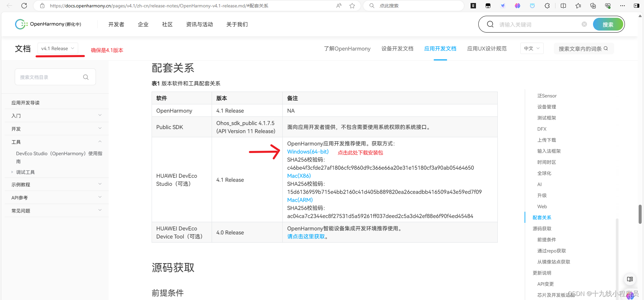Jump to 通过repo获取 in outline
This screenshot has height=300, width=644.
[551, 251]
